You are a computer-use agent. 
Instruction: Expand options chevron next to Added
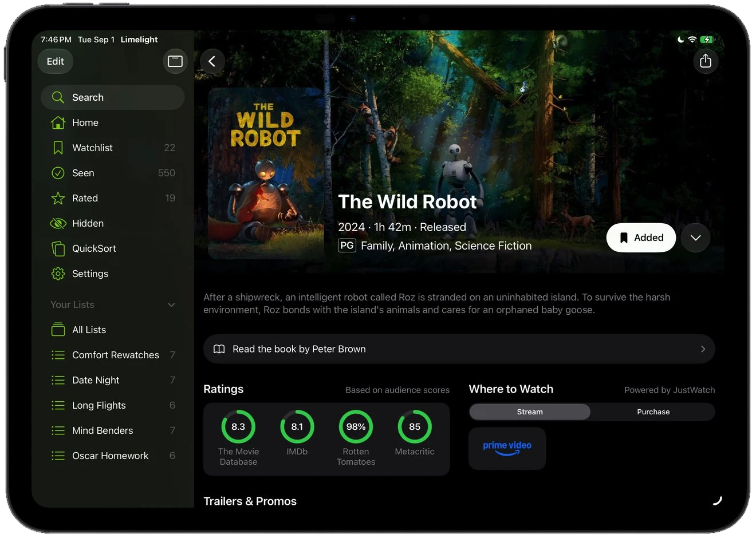pyautogui.click(x=696, y=238)
